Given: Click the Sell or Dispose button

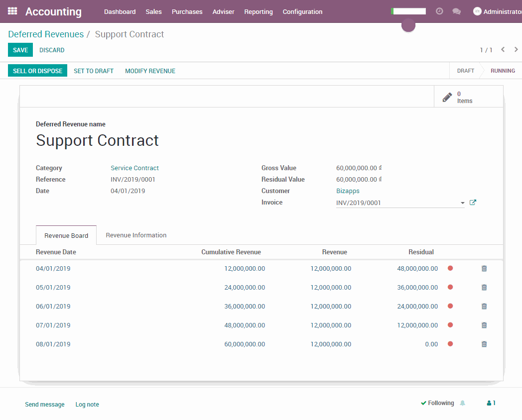Looking at the screenshot, I should click(x=38, y=71).
